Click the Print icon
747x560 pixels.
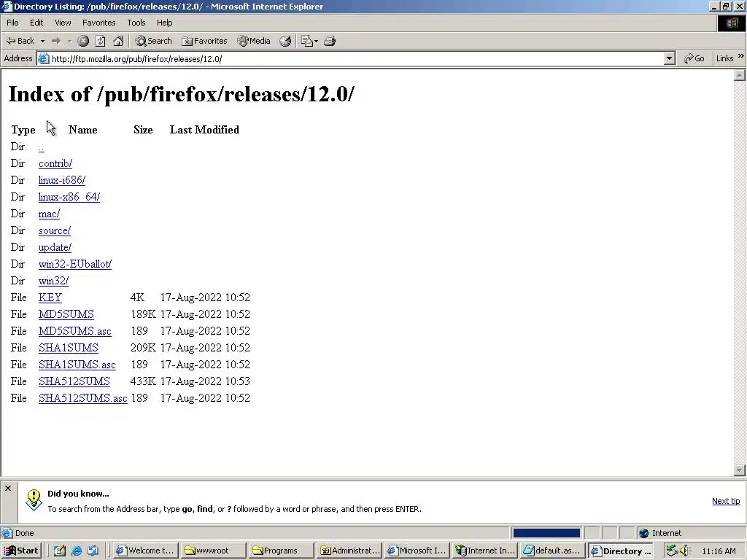coord(330,41)
